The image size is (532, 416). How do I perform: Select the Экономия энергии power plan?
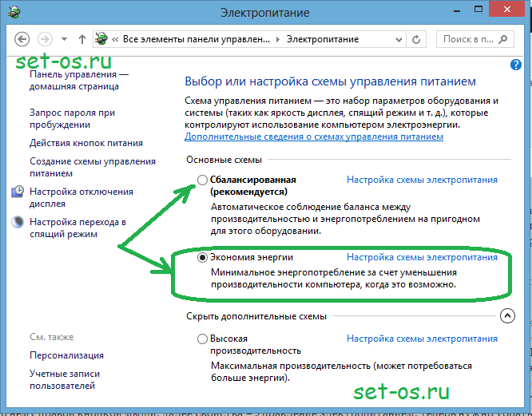[x=203, y=258]
